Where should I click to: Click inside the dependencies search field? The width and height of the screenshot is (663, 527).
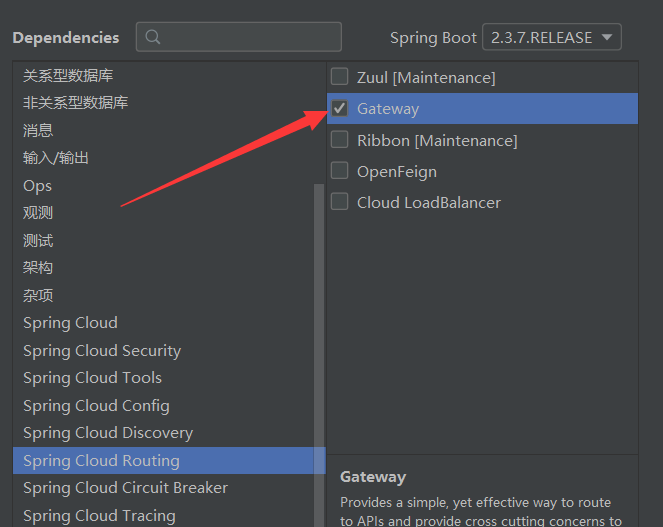[238, 37]
